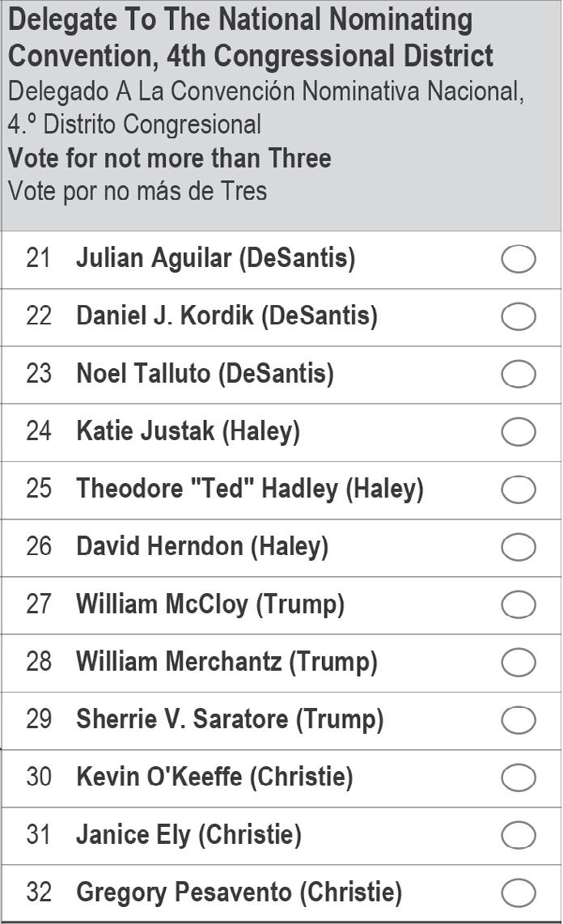
Task: Choose Kevin O'Keeffe (Christie) voting oval
Action: tap(519, 778)
